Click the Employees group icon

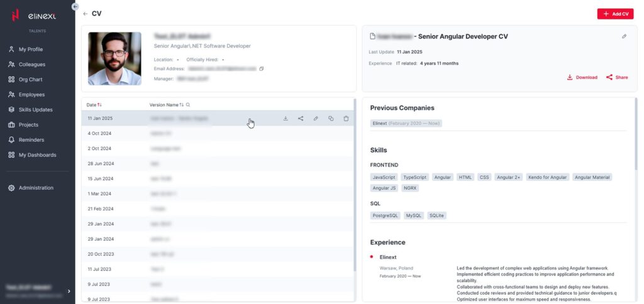coord(11,95)
